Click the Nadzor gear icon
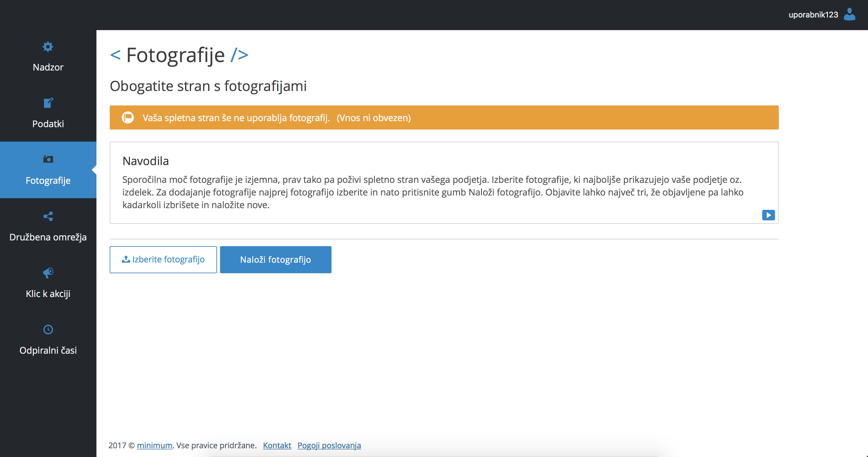Image resolution: width=868 pixels, height=457 pixels. [x=48, y=46]
